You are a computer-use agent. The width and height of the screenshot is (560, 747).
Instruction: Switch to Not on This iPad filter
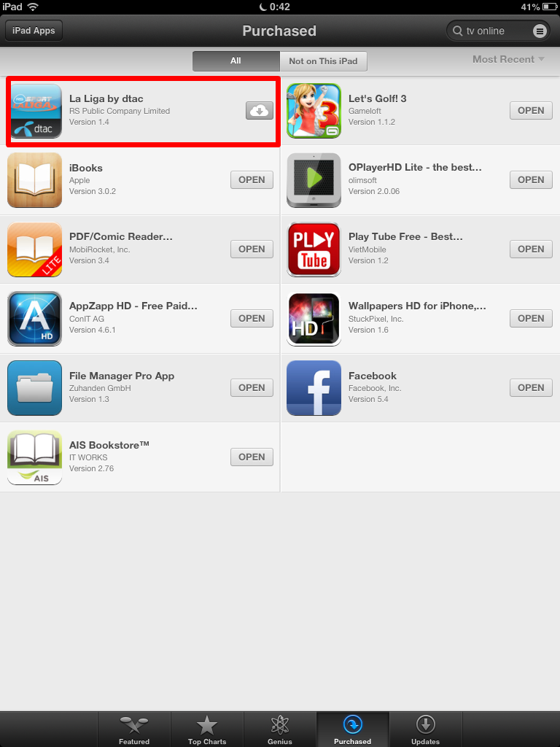click(x=323, y=61)
